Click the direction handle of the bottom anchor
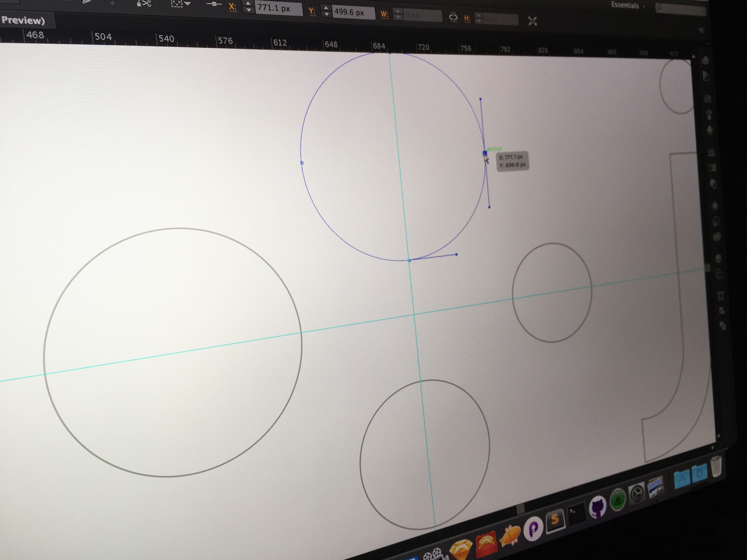The image size is (747, 560). tap(457, 254)
